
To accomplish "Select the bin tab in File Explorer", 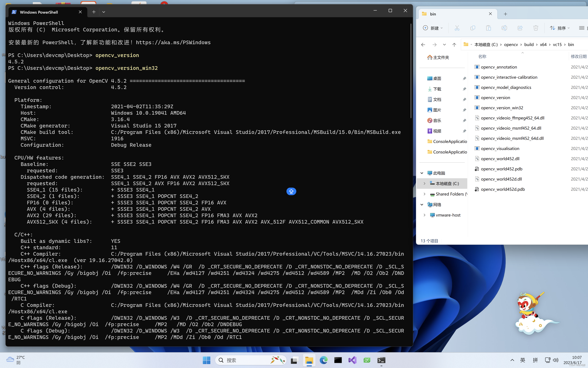I will [x=458, y=14].
